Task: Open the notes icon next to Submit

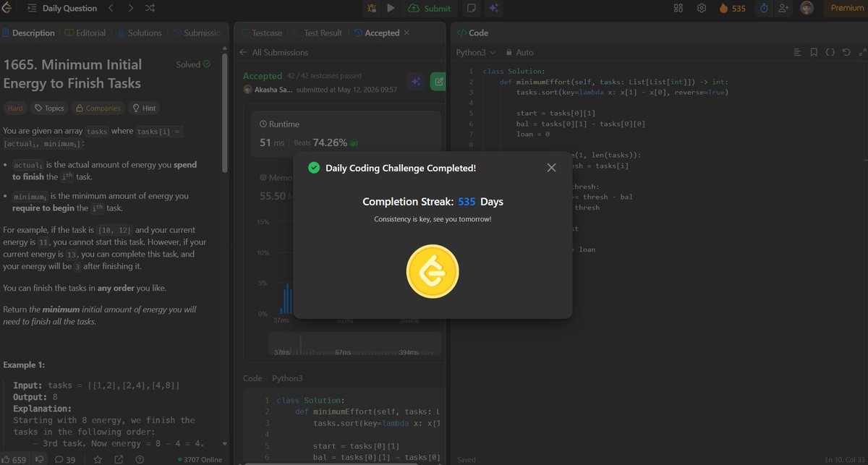Action: pos(472,8)
